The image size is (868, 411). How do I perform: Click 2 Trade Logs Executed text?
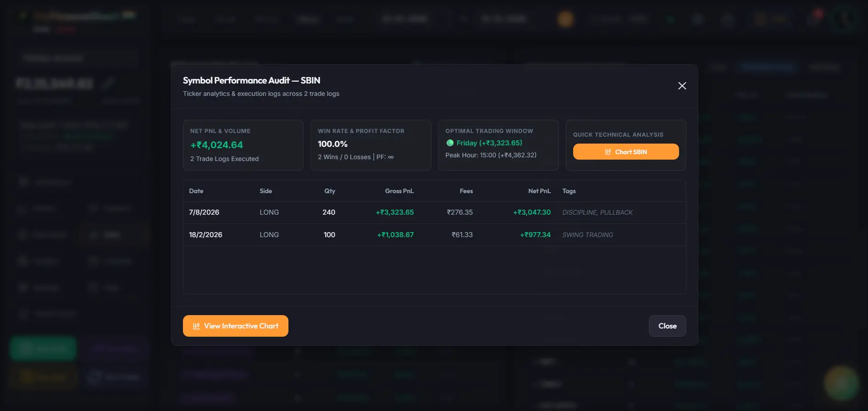(x=224, y=159)
